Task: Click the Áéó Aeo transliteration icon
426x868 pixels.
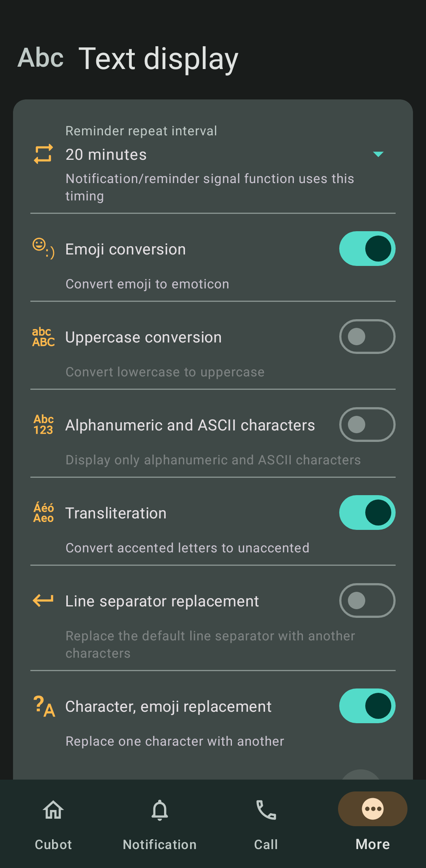Action: 43,513
